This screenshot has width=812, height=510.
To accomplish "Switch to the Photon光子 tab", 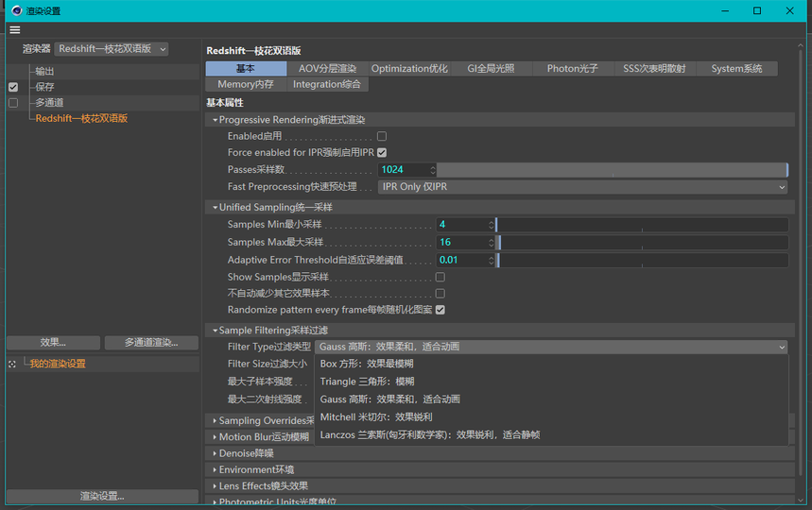I will click(x=573, y=68).
